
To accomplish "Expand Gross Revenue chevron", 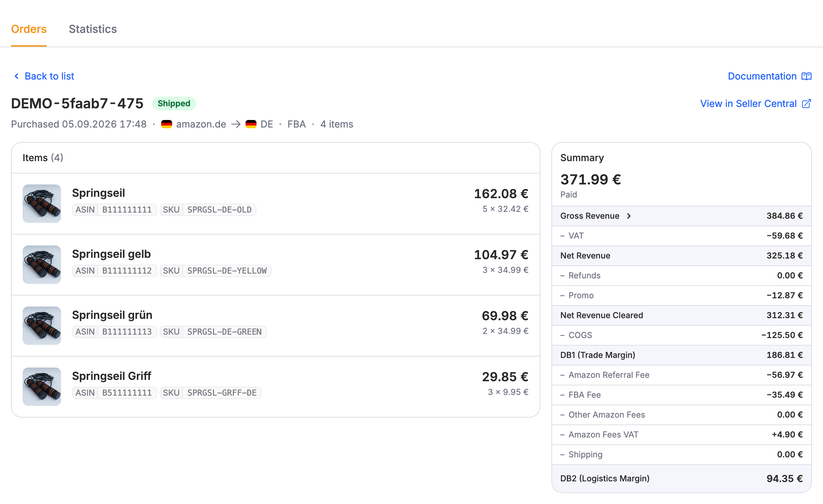I will (x=629, y=216).
